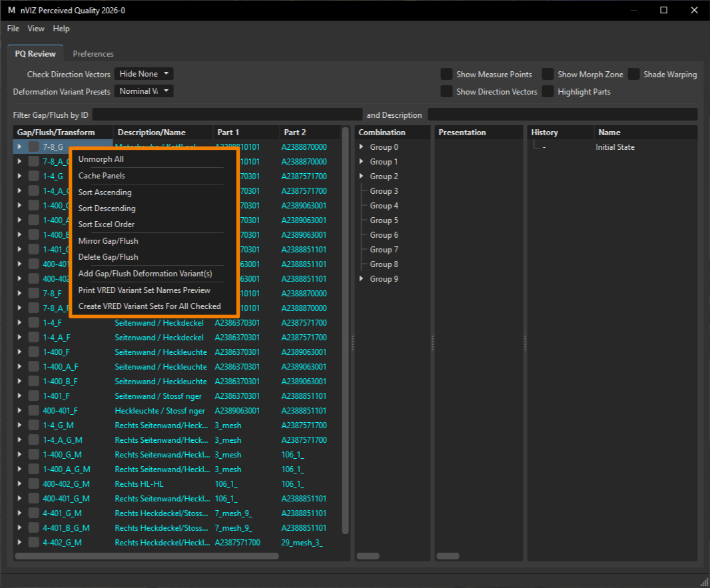The height and width of the screenshot is (588, 710).
Task: Select Initial State history entry
Action: point(615,147)
